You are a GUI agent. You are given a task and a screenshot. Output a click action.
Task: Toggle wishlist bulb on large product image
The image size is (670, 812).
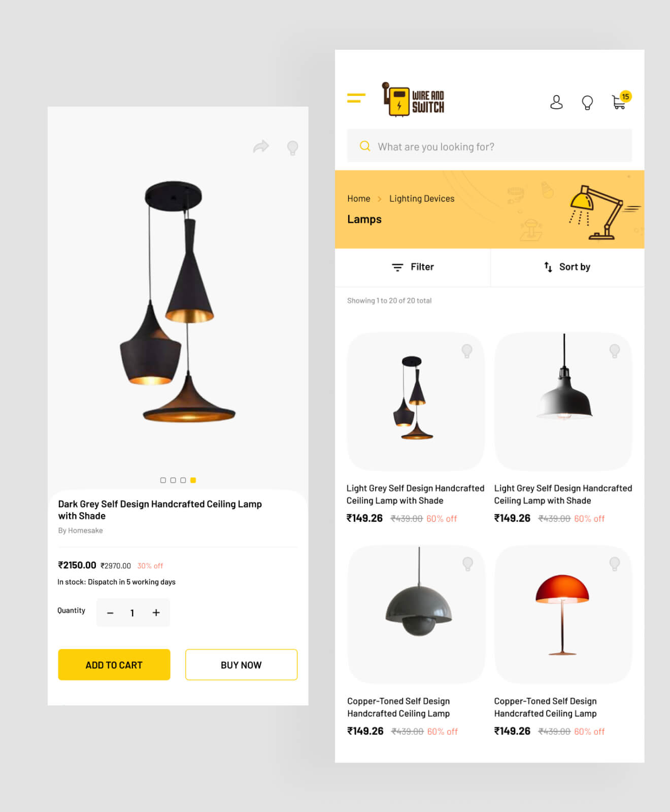point(292,148)
